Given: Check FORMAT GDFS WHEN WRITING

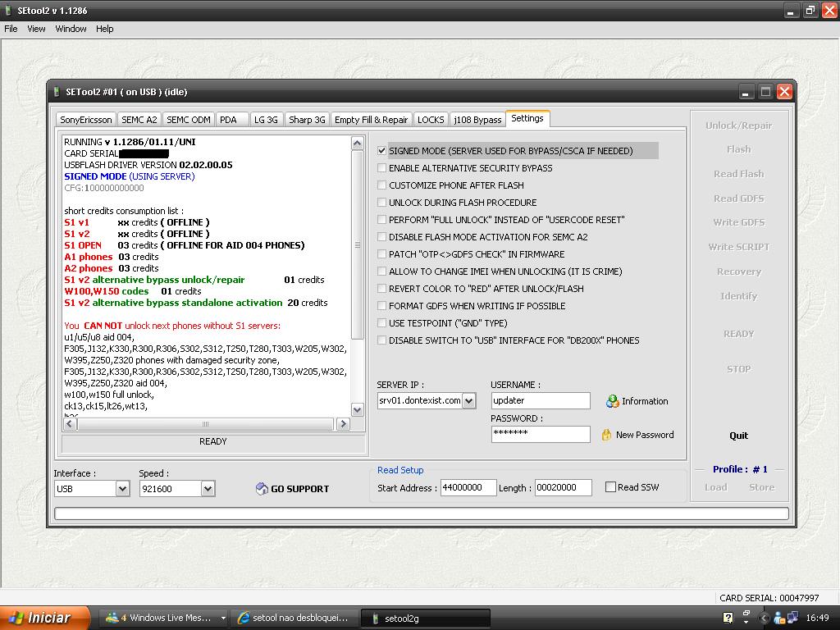Looking at the screenshot, I should coord(381,306).
